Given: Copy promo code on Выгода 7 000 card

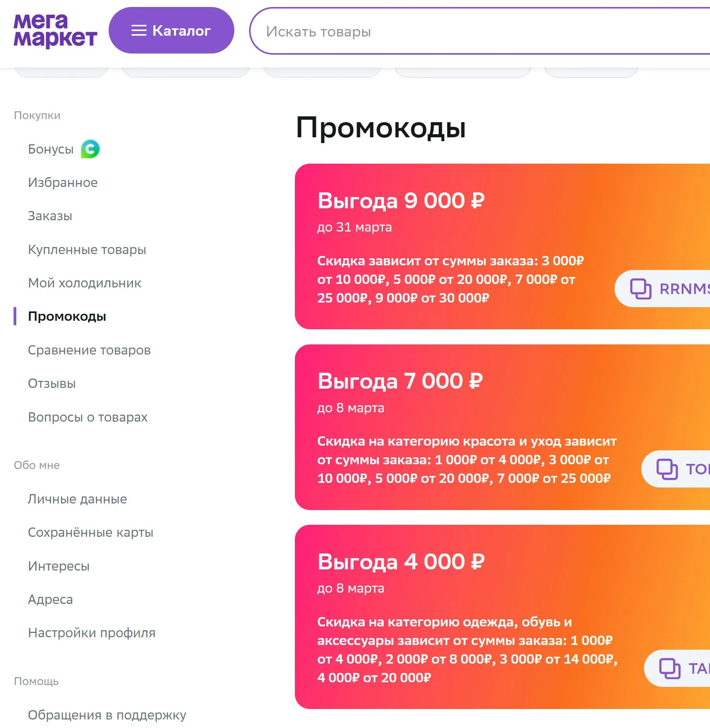Looking at the screenshot, I should [676, 469].
